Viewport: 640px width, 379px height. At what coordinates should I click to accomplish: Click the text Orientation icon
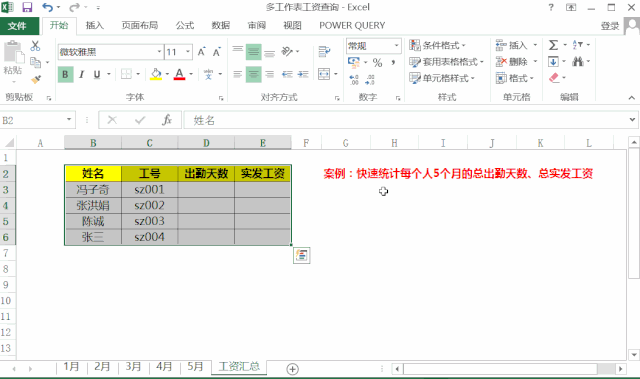(x=287, y=51)
